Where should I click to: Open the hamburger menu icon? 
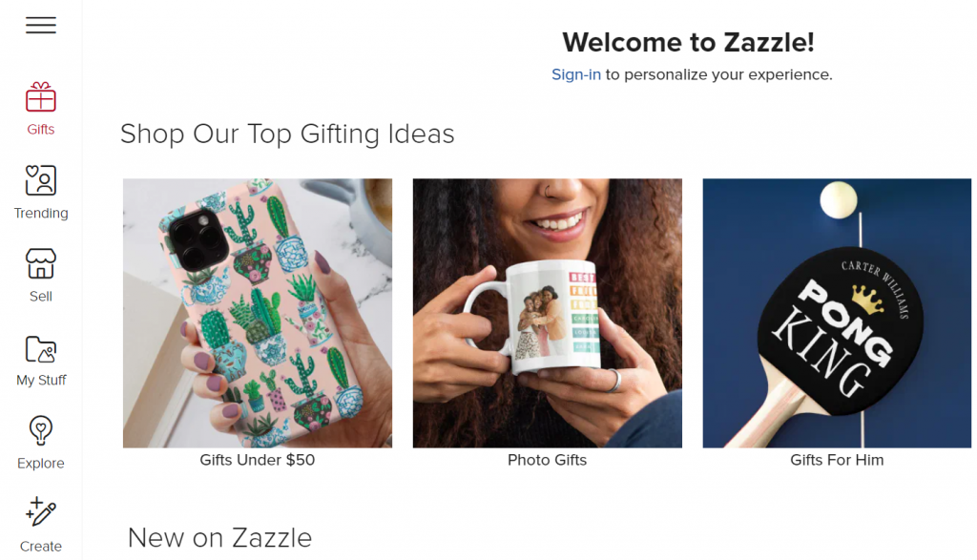[x=41, y=25]
